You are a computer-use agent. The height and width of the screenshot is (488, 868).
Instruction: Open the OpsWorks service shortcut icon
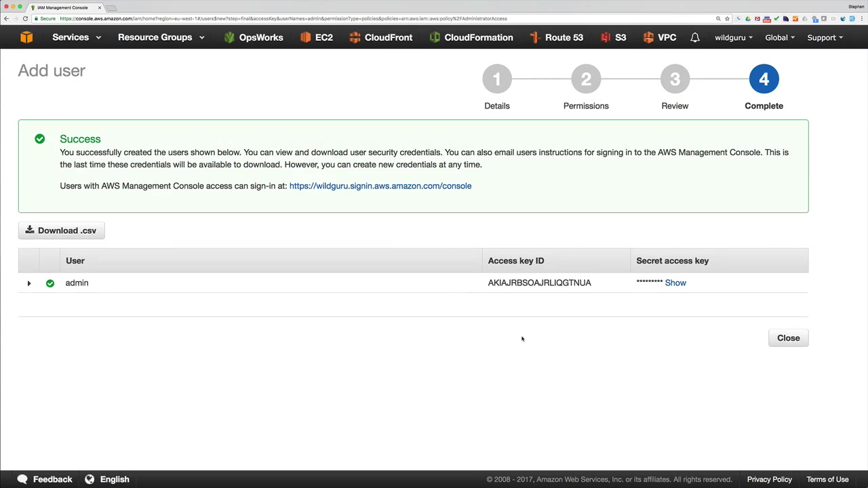[229, 37]
